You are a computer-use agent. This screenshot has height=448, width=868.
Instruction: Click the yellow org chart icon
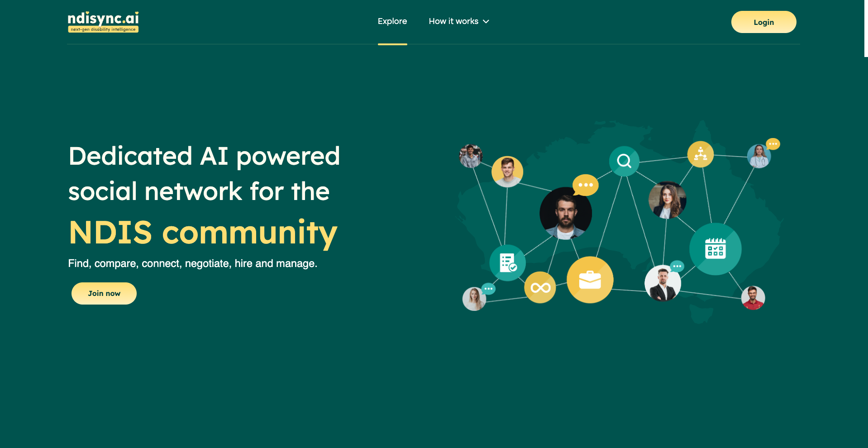(x=701, y=154)
